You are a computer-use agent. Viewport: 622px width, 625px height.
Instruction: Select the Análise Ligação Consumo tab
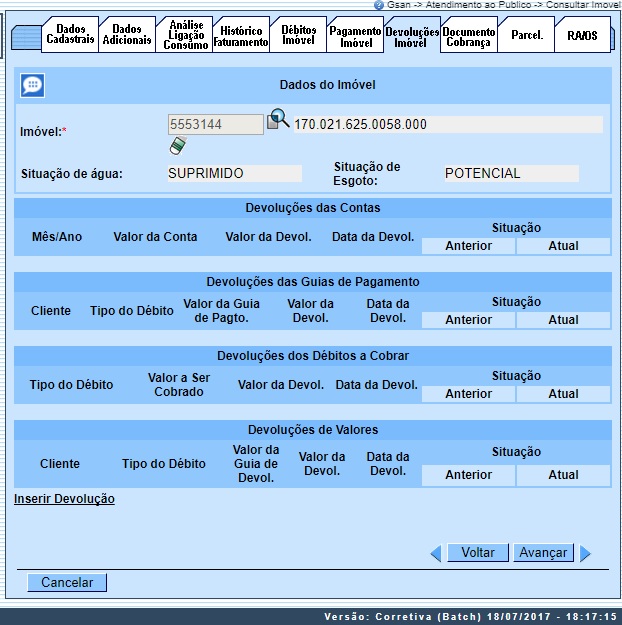(185, 35)
